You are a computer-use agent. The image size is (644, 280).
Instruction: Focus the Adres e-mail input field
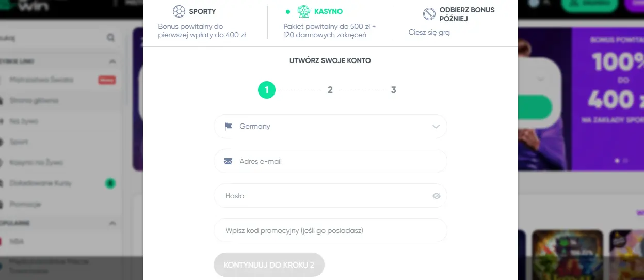point(330,161)
